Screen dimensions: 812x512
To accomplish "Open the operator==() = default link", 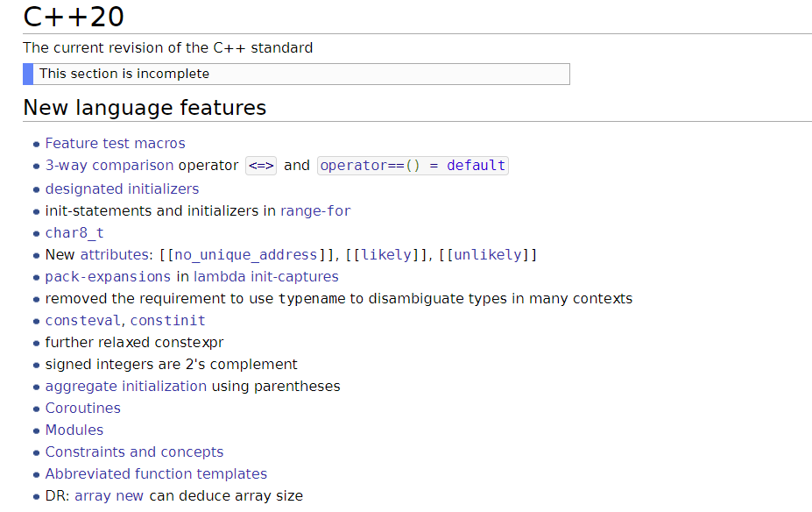I will point(413,166).
